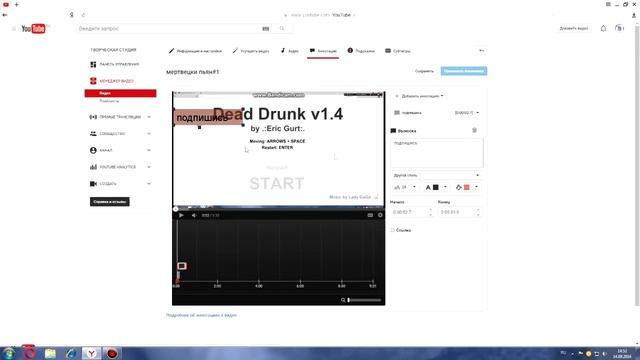Click the Прямые трансляции live icon
Viewport: 640px width, 360px height.
(x=93, y=117)
